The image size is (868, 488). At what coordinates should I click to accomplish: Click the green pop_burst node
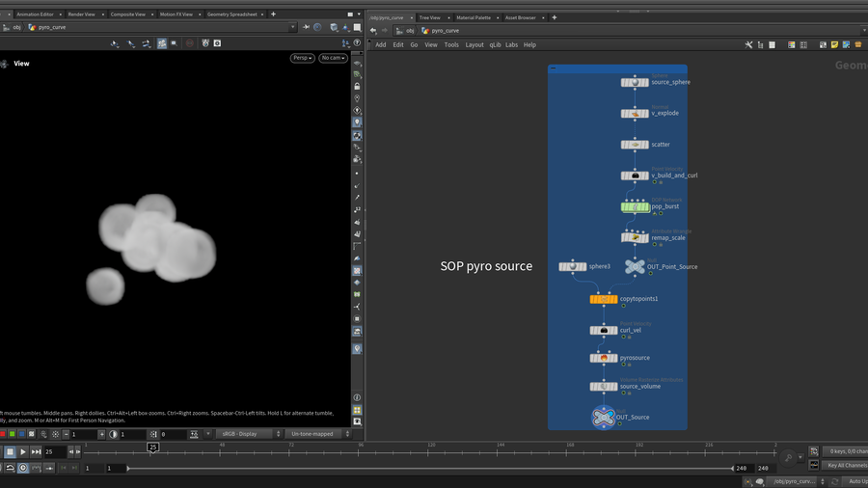635,206
